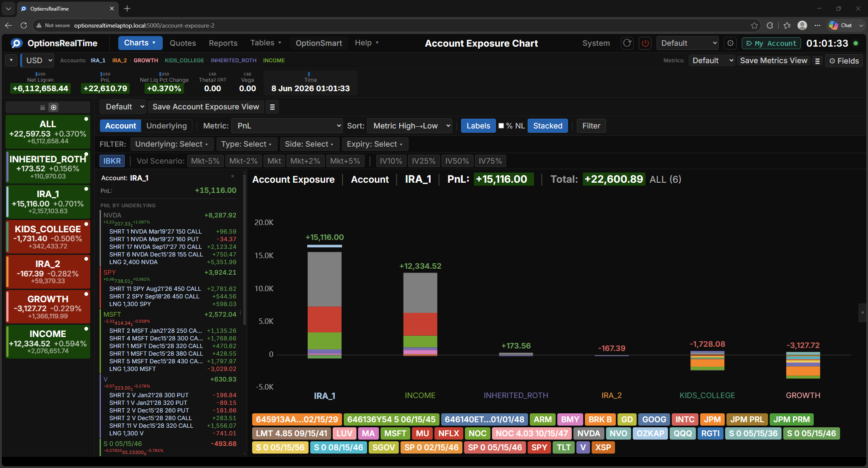Click the IRA_1 stacked bar in chart
The width and height of the screenshot is (868, 468).
tap(324, 305)
